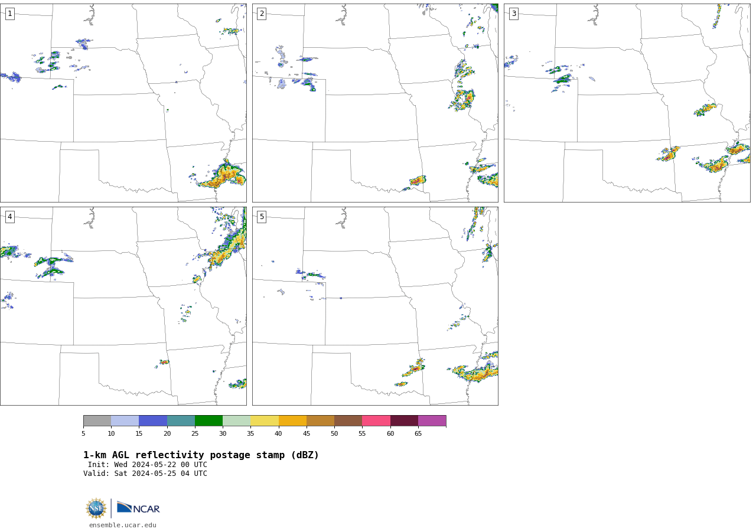Click the panel number label 1
This screenshot has width=756, height=532.
9,14
